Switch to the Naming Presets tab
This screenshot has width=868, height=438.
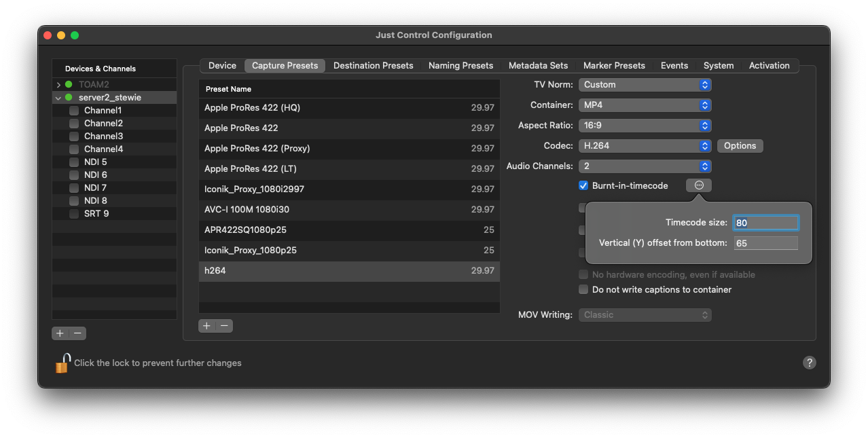coord(460,66)
